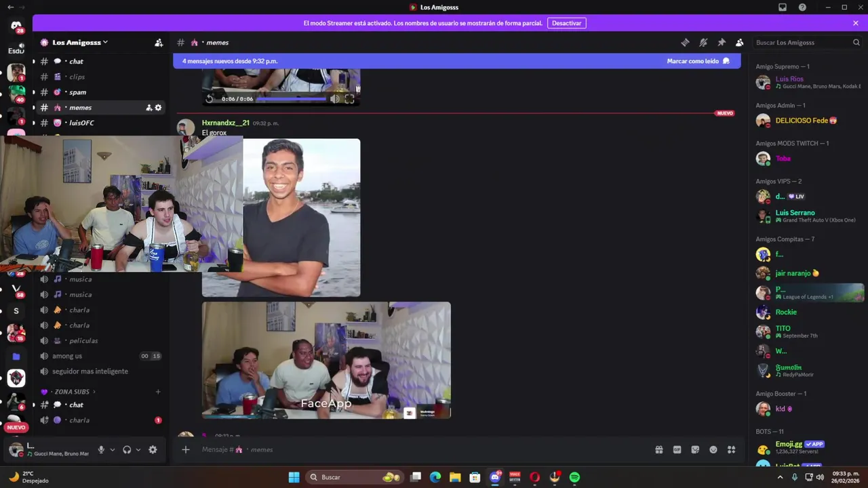The image size is (868, 488).
Task: Click Marcar como leído button
Action: click(698, 61)
